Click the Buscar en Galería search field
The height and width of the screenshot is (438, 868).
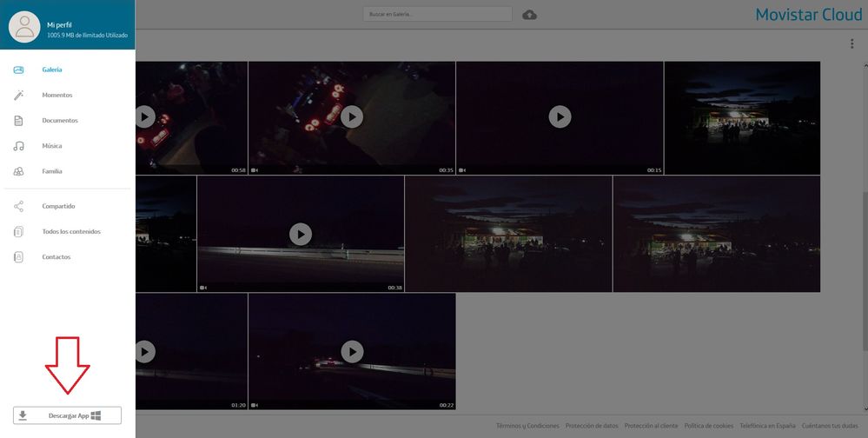pos(437,15)
